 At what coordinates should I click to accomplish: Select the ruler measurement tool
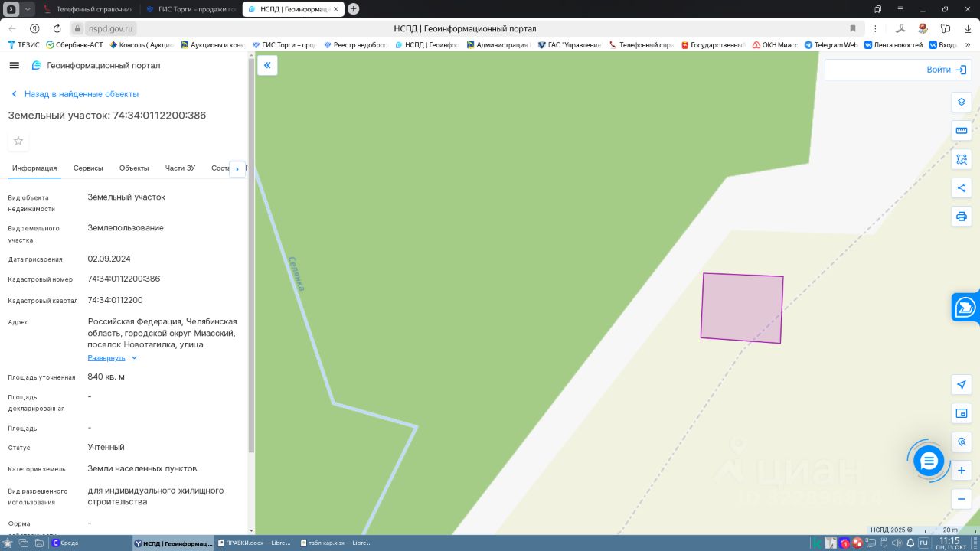pos(962,131)
